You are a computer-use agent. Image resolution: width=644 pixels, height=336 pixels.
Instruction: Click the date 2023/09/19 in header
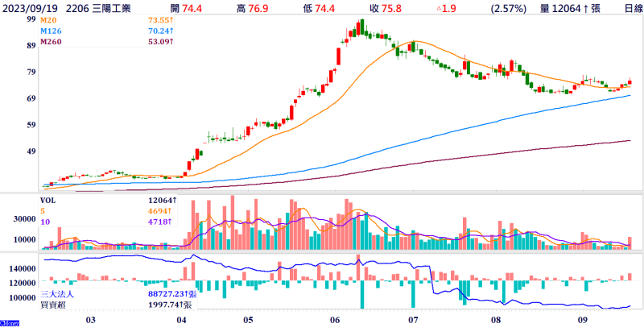pyautogui.click(x=31, y=8)
